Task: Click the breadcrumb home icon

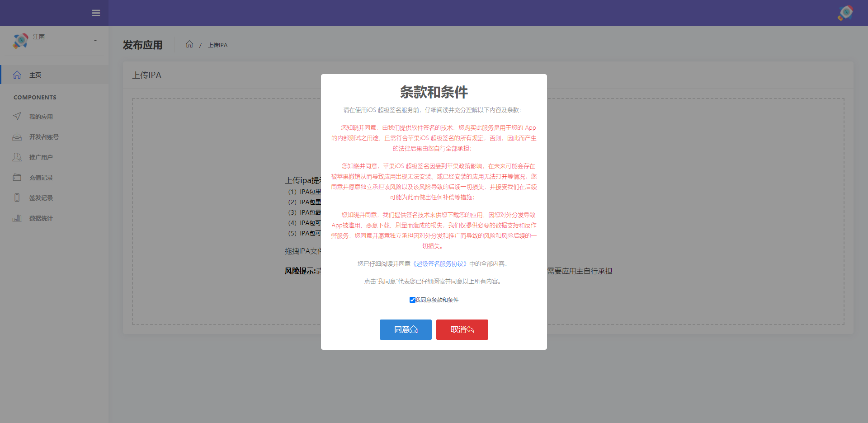Action: click(189, 44)
